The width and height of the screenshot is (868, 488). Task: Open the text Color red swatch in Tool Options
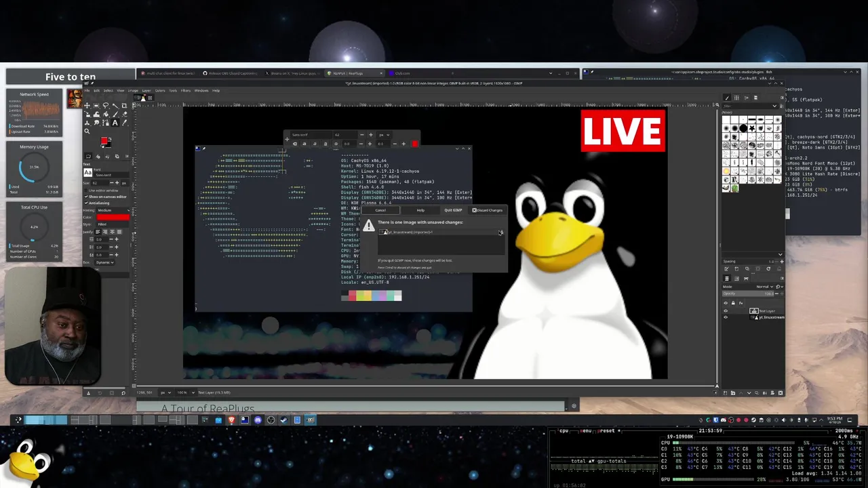click(x=113, y=217)
